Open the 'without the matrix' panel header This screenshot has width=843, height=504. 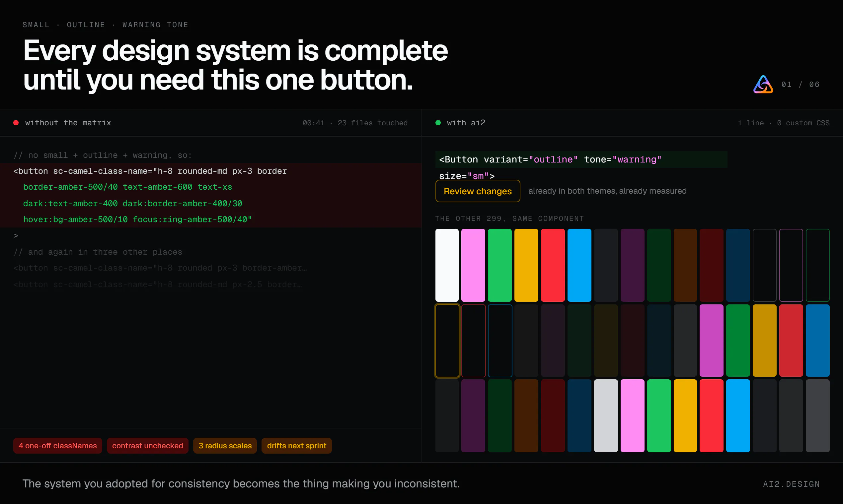click(211, 123)
